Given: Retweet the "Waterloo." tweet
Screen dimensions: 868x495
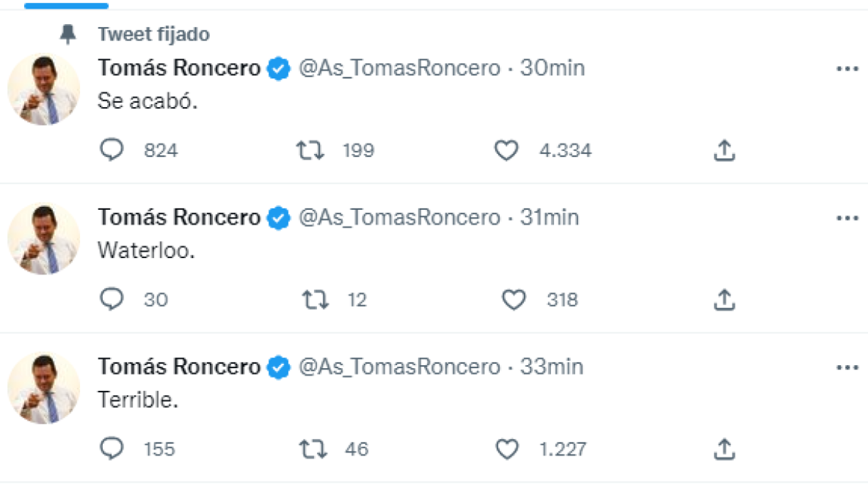Looking at the screenshot, I should click(x=314, y=299).
